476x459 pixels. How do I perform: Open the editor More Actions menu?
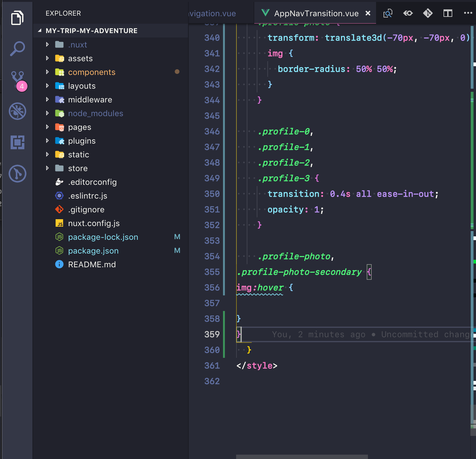468,13
